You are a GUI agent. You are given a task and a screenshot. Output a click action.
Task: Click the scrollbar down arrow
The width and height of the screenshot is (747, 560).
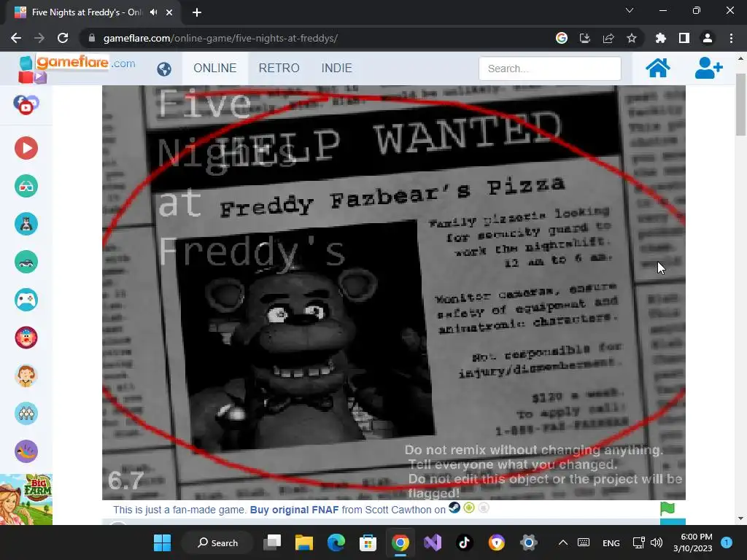(x=740, y=518)
